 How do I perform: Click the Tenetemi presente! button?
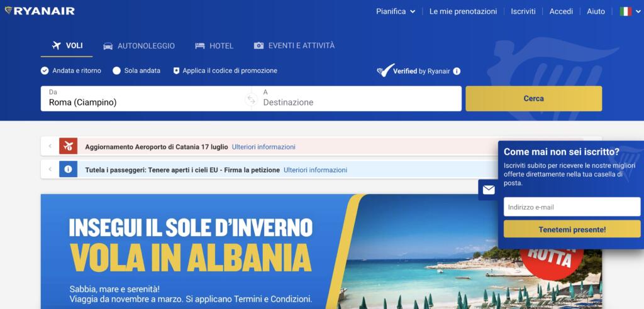572,229
